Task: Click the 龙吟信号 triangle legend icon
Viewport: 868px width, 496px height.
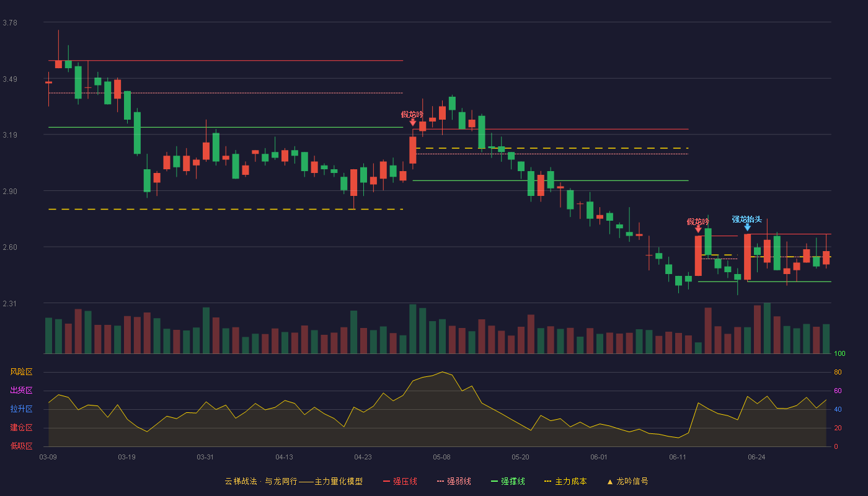Action: pos(609,482)
